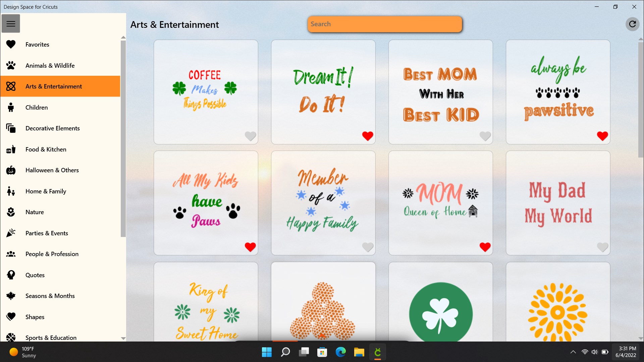Click the Seasons & Months leaf icon
Screen dimensions: 644x362
click(x=11, y=296)
